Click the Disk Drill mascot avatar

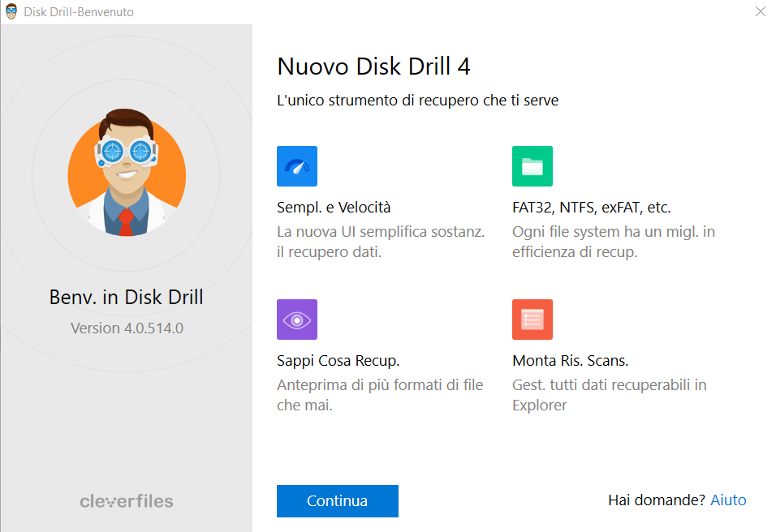click(x=127, y=174)
